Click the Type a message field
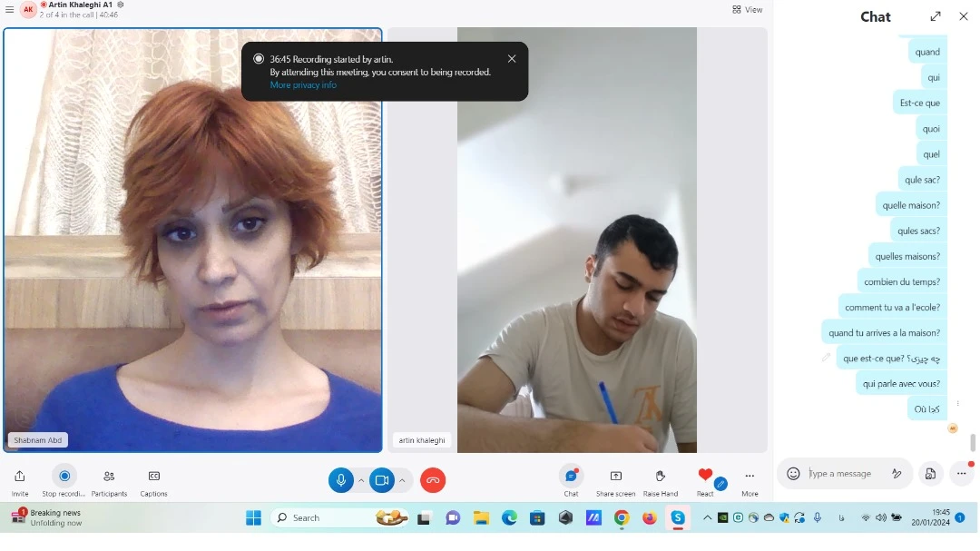 (844, 474)
